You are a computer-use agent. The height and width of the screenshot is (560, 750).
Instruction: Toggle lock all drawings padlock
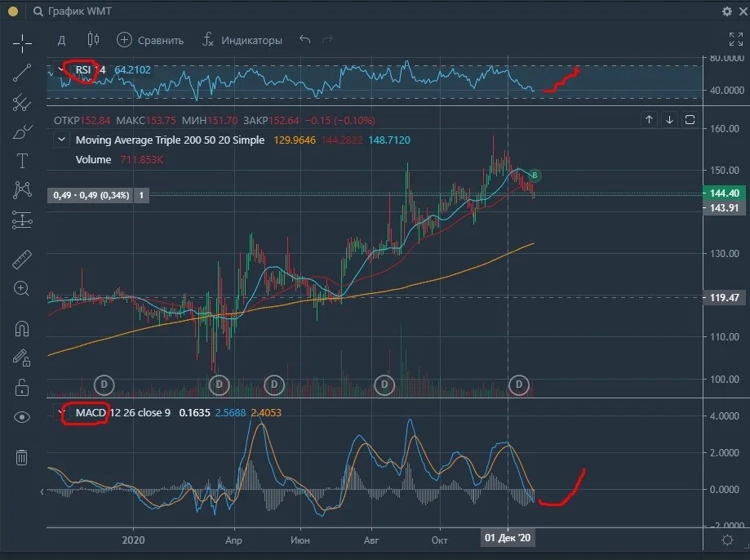click(22, 387)
